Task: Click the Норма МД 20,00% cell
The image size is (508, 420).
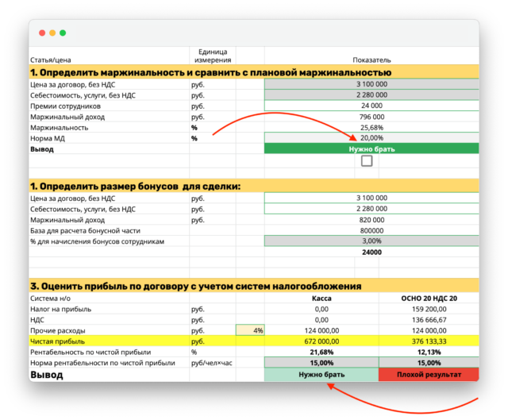Action: point(371,137)
